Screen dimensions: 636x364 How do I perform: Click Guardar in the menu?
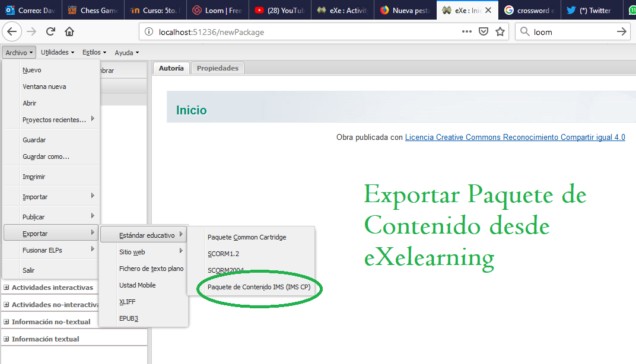click(51, 140)
